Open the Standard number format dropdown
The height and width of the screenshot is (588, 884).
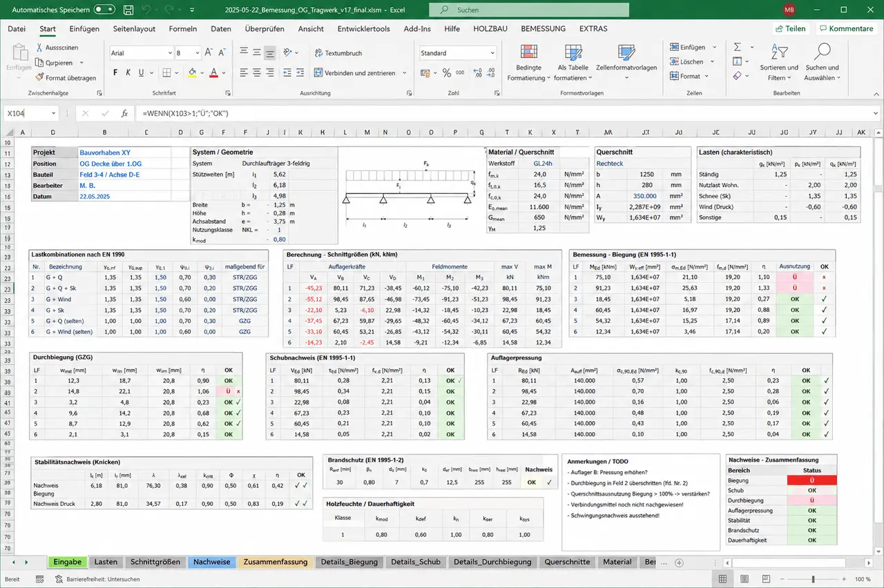pyautogui.click(x=492, y=53)
